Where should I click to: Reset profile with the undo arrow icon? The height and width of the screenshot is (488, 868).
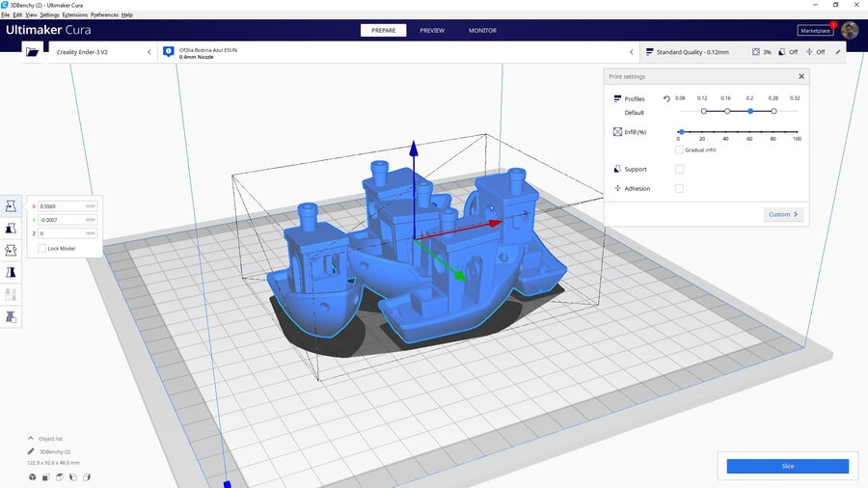(666, 99)
